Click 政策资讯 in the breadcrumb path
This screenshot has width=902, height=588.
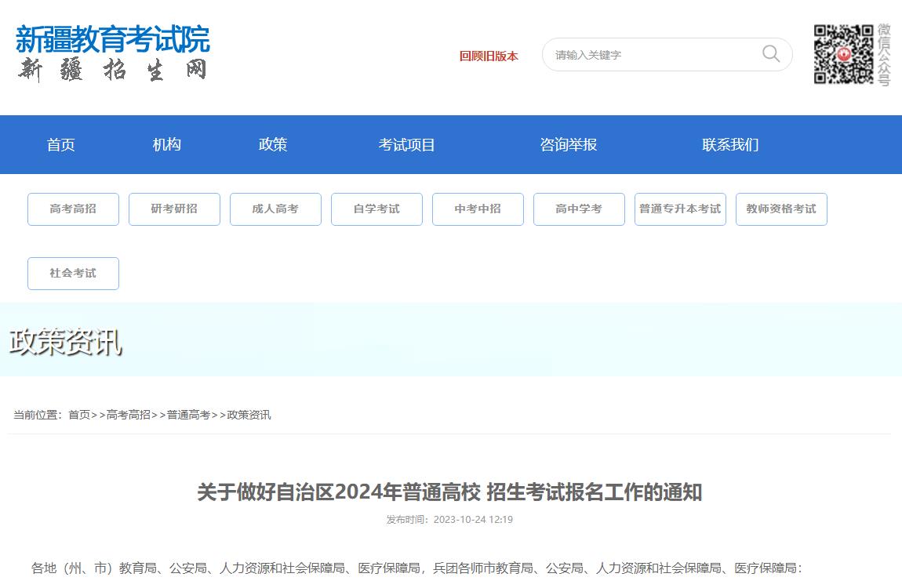(x=249, y=415)
